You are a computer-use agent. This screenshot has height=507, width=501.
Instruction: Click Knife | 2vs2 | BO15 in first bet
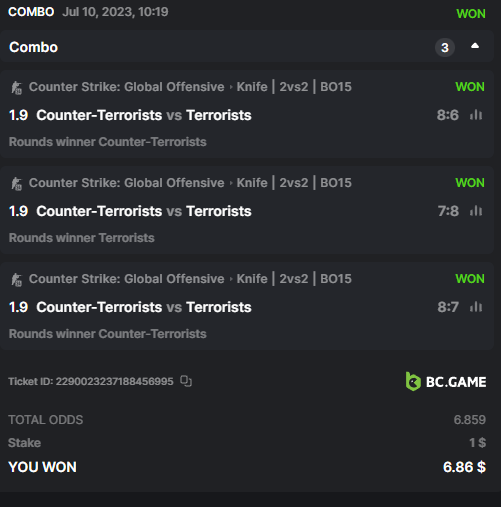294,87
